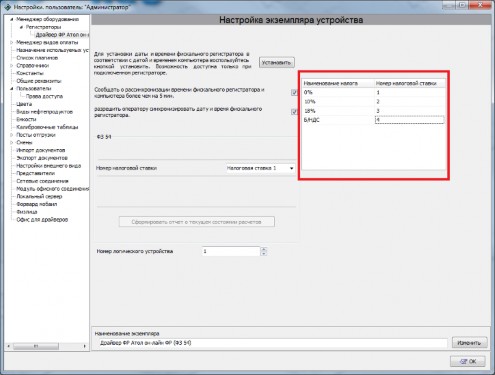This screenshot has width=495, height=375.
Task: Open Физлица in the tree
Action: pyautogui.click(x=27, y=212)
